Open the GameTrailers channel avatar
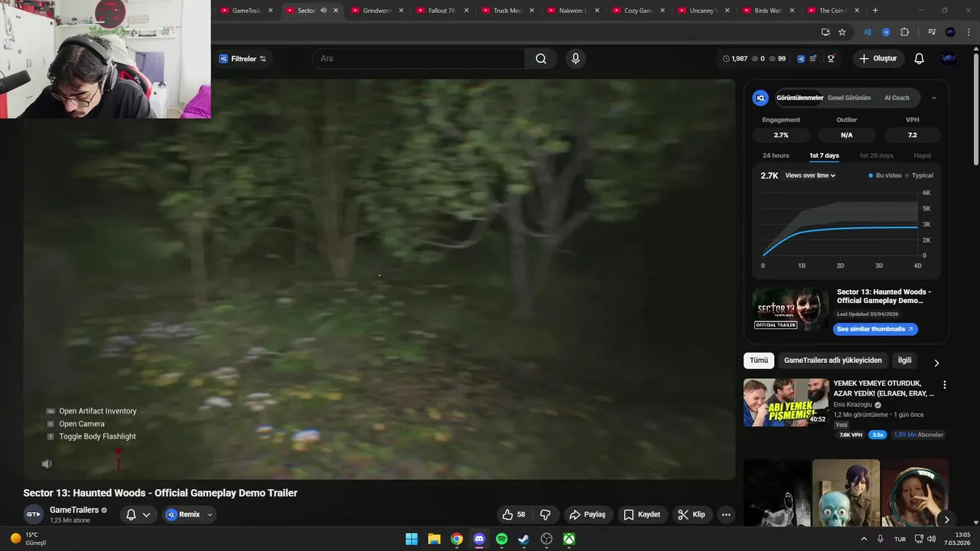The image size is (980, 551). pos(33,514)
